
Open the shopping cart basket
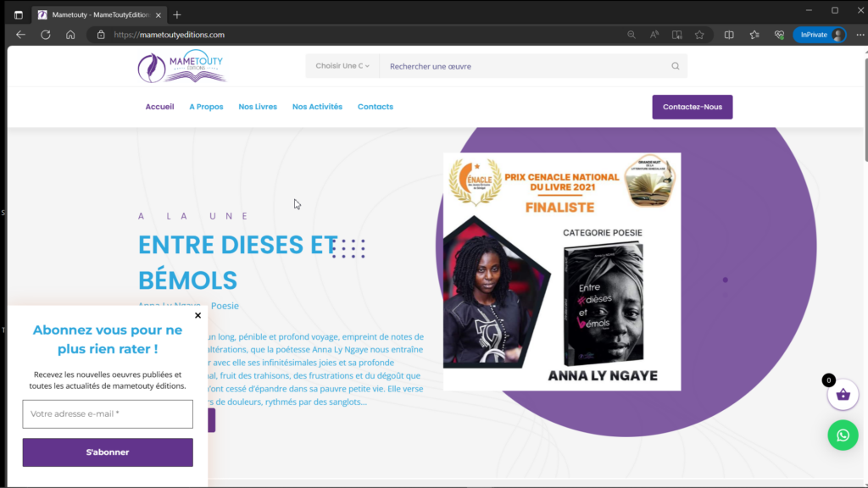click(x=843, y=395)
